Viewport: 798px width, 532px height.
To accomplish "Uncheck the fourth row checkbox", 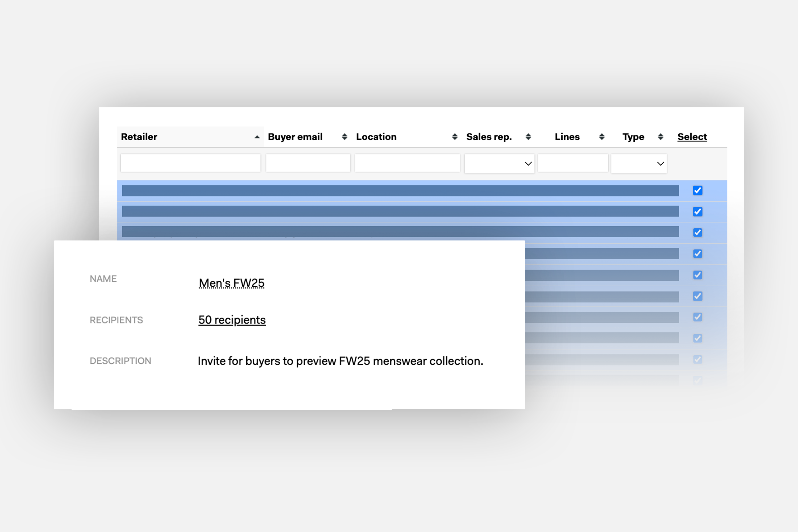I will pyautogui.click(x=697, y=254).
